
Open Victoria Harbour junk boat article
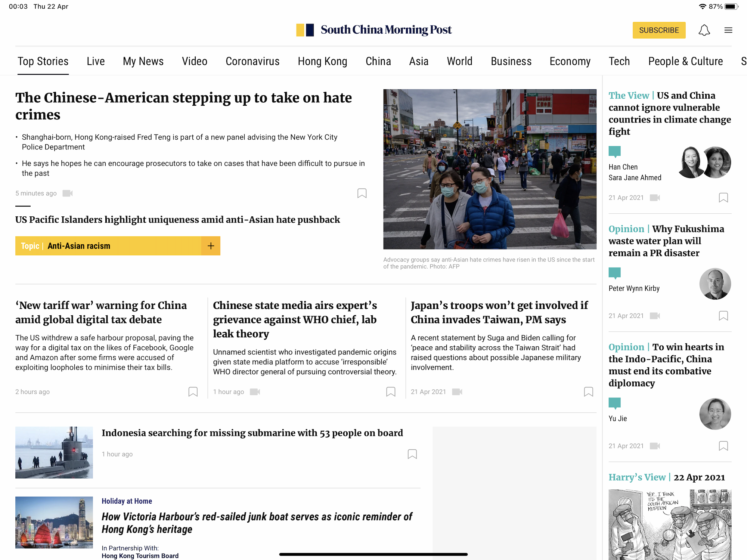[257, 523]
